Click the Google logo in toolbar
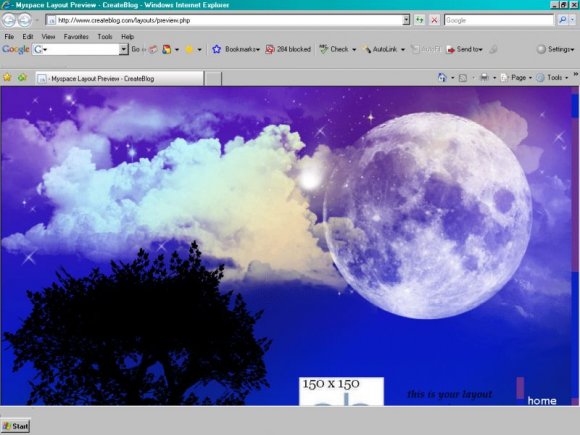The height and width of the screenshot is (435, 580). coord(16,49)
